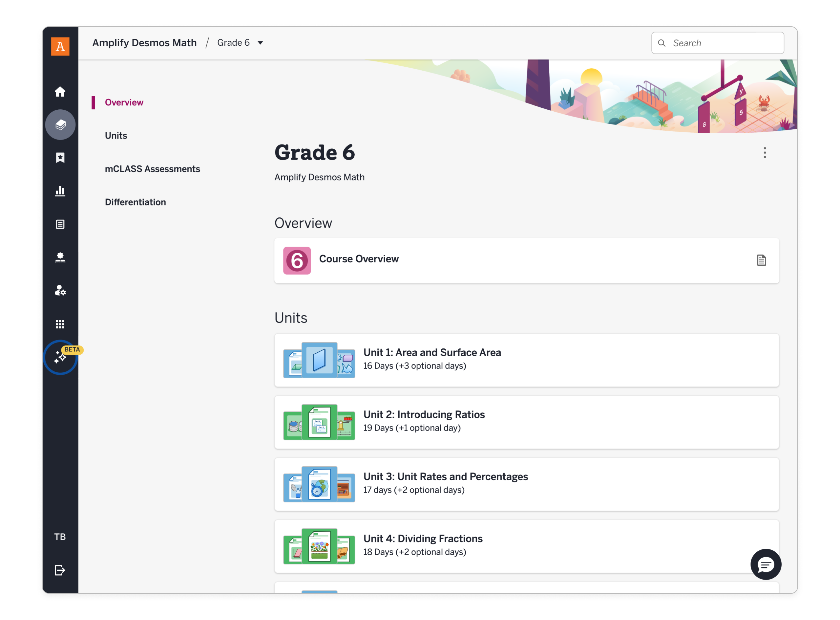The image size is (840, 620).
Task: Open the document list icon in sidebar
Action: coord(60,225)
